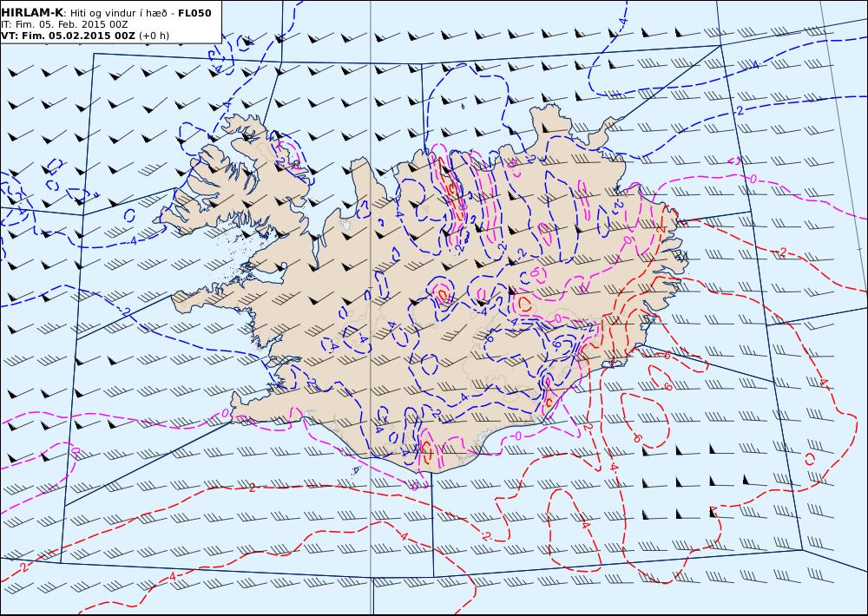Click the FL050 flight level label
The height and width of the screenshot is (616, 868).
point(194,13)
